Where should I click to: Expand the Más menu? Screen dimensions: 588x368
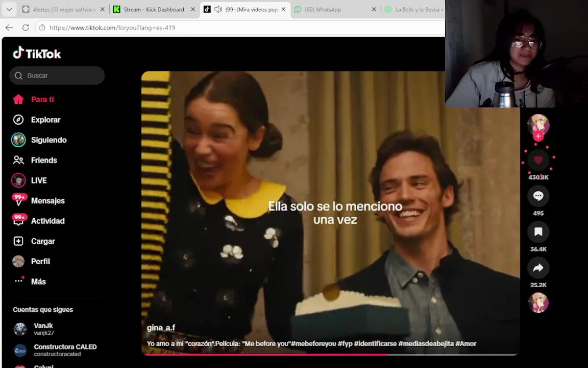click(x=38, y=282)
